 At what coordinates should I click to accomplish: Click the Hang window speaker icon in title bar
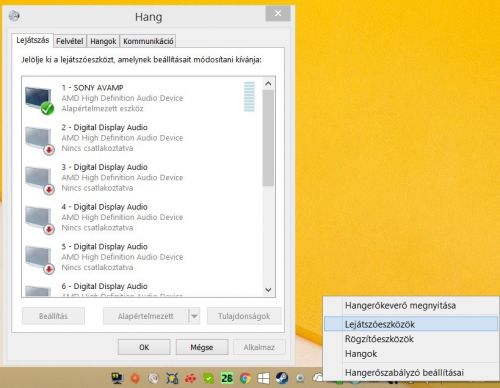coord(14,16)
